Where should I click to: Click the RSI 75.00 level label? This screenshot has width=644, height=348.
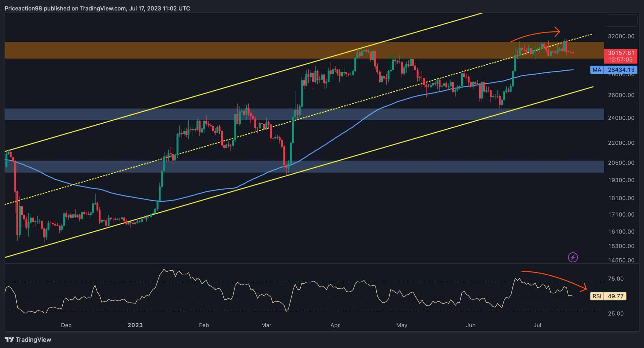pos(616,279)
